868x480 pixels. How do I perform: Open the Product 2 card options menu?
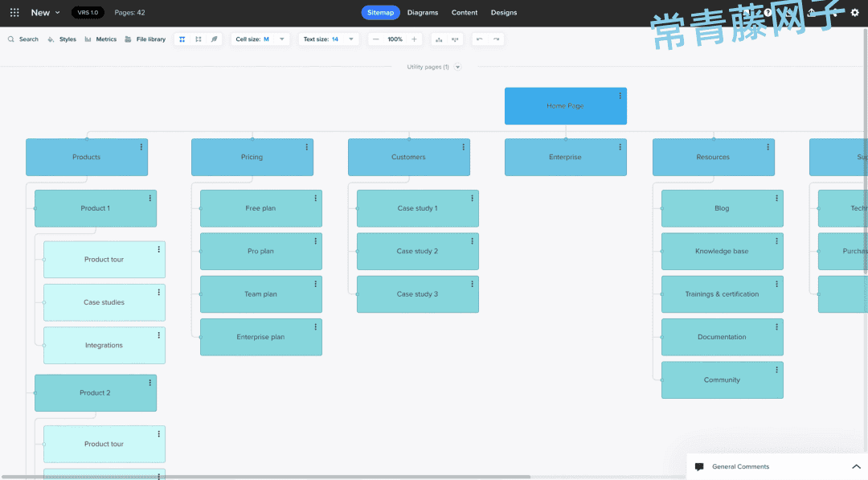pyautogui.click(x=150, y=383)
